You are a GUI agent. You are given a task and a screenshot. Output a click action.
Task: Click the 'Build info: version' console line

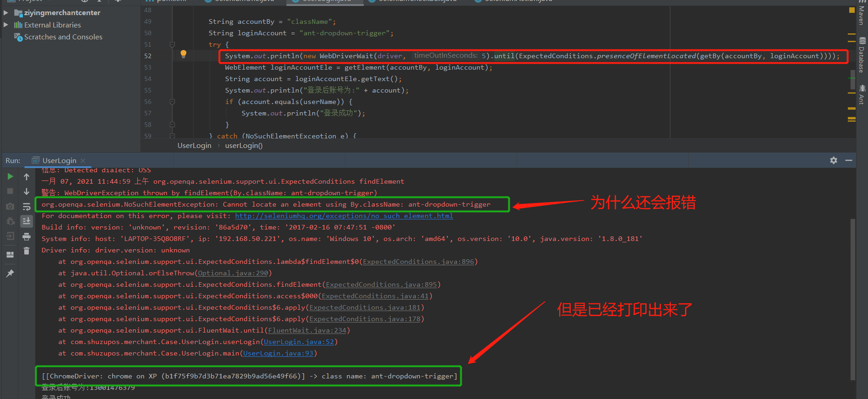[x=219, y=227]
